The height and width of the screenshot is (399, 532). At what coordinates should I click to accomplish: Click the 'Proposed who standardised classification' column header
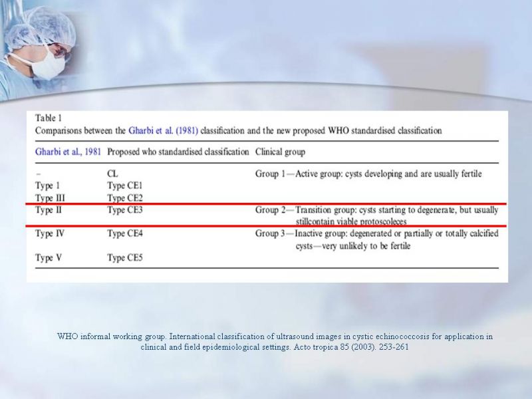tap(178, 152)
